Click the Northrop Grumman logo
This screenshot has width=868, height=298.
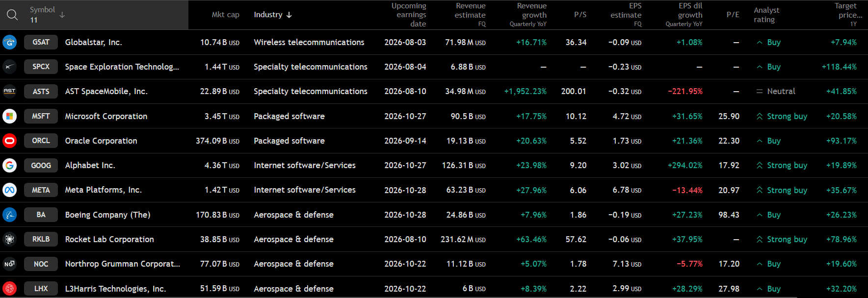10,264
